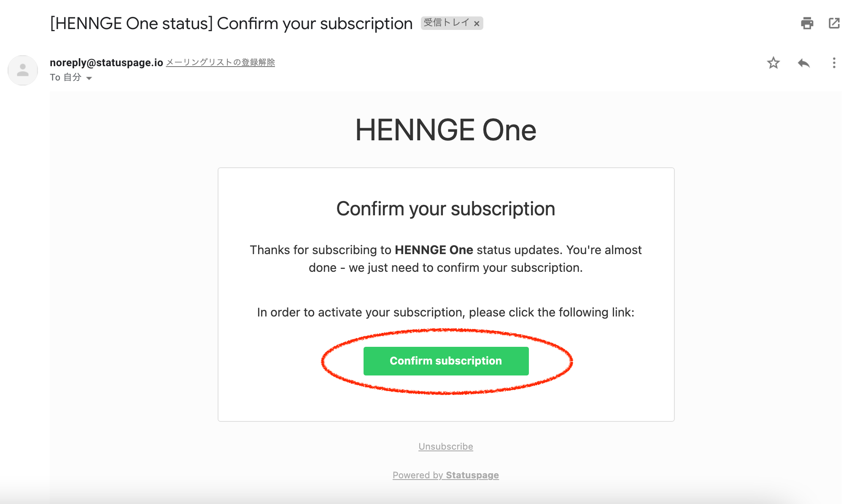The image size is (857, 504).
Task: Click the Unsubscribe link below the card
Action: (446, 446)
